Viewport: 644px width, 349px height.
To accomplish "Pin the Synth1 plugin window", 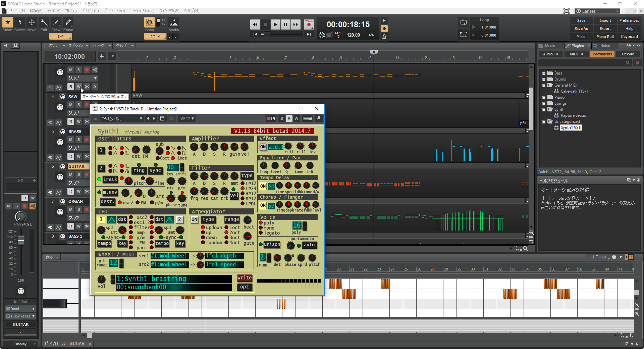I will pos(319,118).
